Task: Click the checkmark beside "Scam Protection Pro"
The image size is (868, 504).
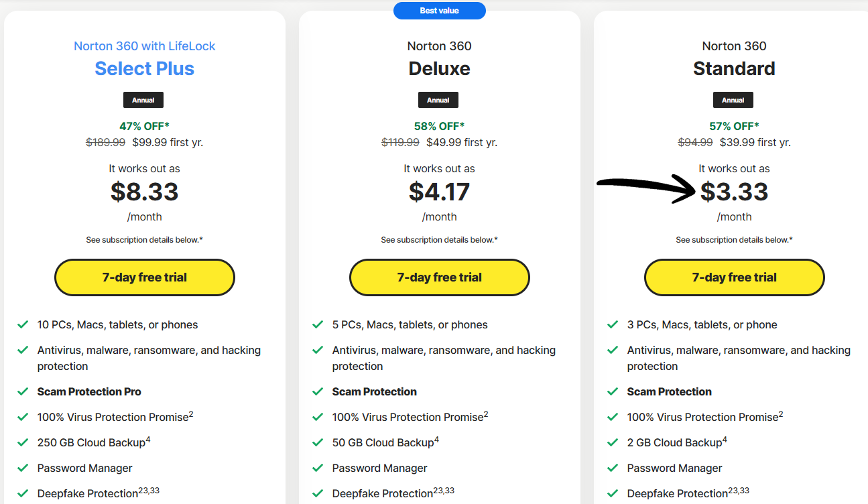Action: pos(22,391)
